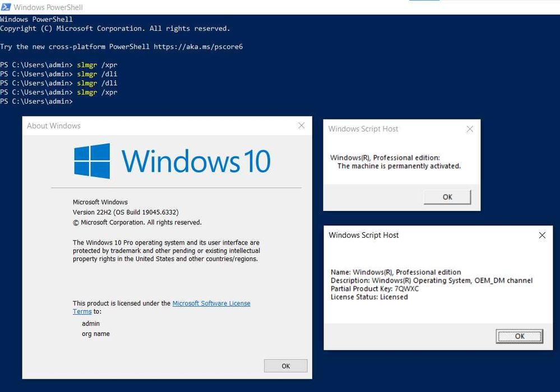
Task: Click OK in the permanently activated dialog
Action: 447,197
